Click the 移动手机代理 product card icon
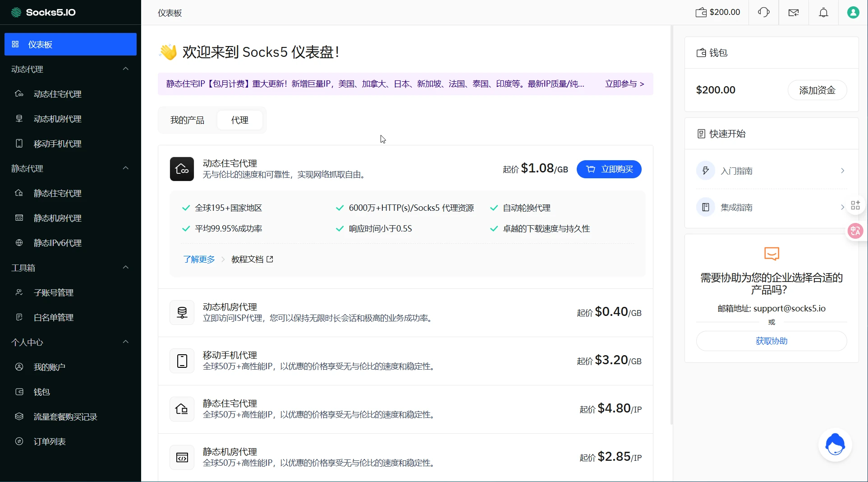 pyautogui.click(x=182, y=361)
